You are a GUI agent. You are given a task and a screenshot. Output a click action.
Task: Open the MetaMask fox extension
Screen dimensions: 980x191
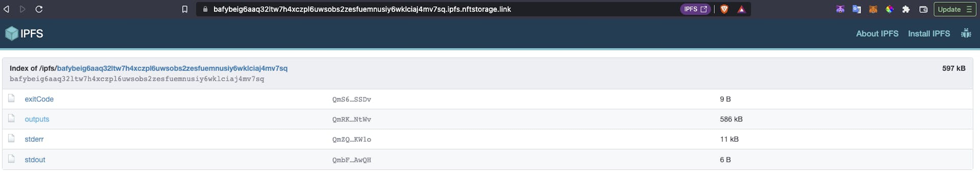click(873, 9)
